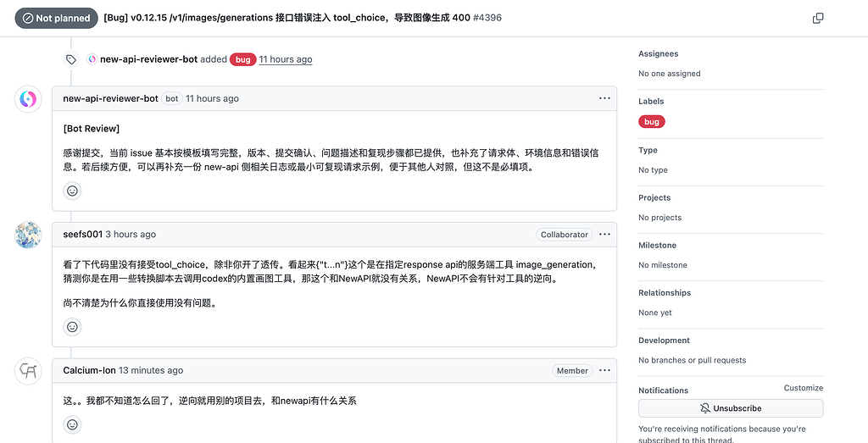Open the 11 hours ago timestamp link in label event
Image resolution: width=868 pixels, height=443 pixels.
tap(286, 59)
